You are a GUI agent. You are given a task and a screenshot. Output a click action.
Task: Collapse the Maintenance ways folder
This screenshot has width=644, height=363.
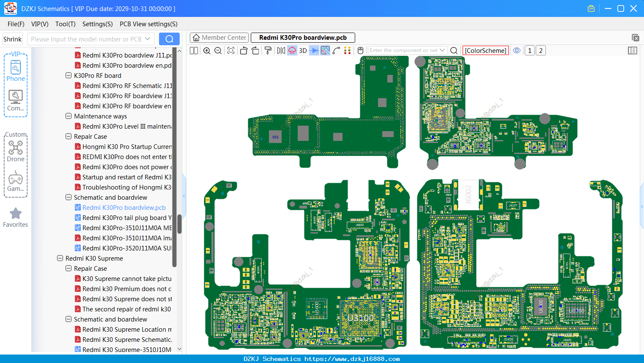point(69,116)
